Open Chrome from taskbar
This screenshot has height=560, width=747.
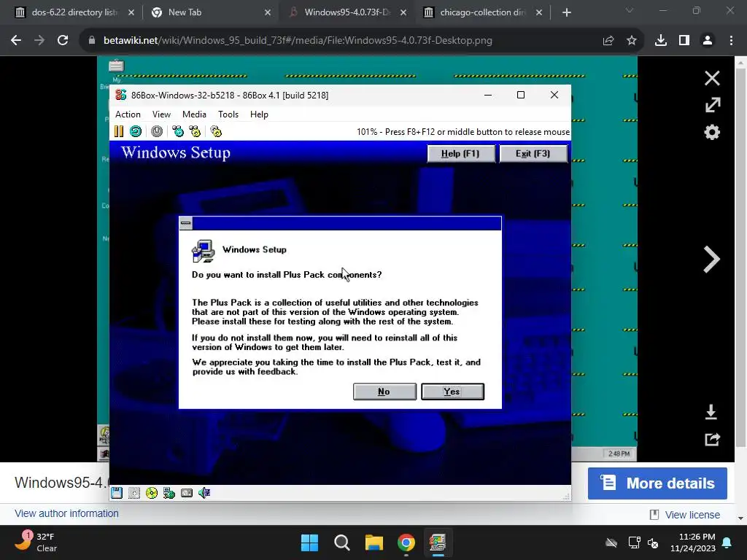click(x=406, y=542)
